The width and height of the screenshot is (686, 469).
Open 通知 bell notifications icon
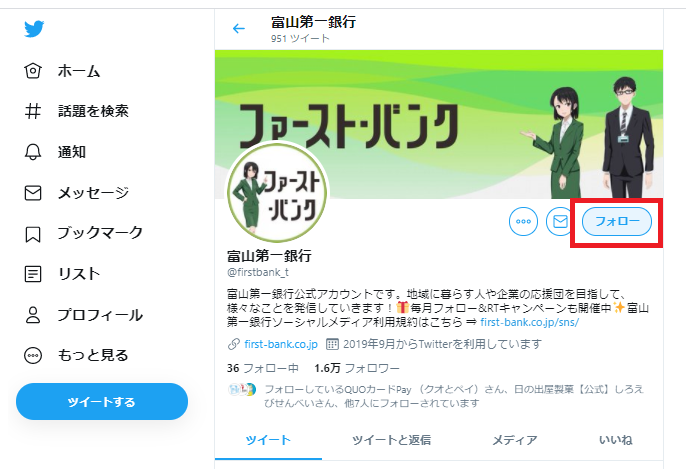pos(33,152)
